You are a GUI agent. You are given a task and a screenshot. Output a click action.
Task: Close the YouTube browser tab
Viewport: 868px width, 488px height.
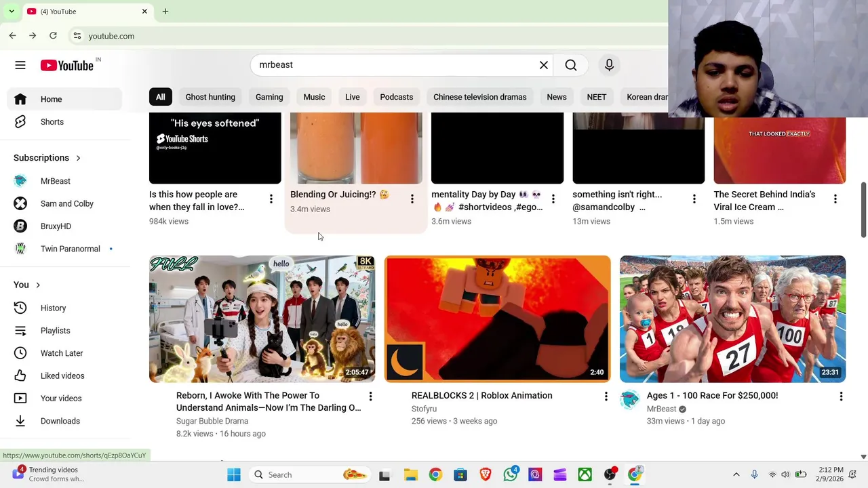click(144, 12)
